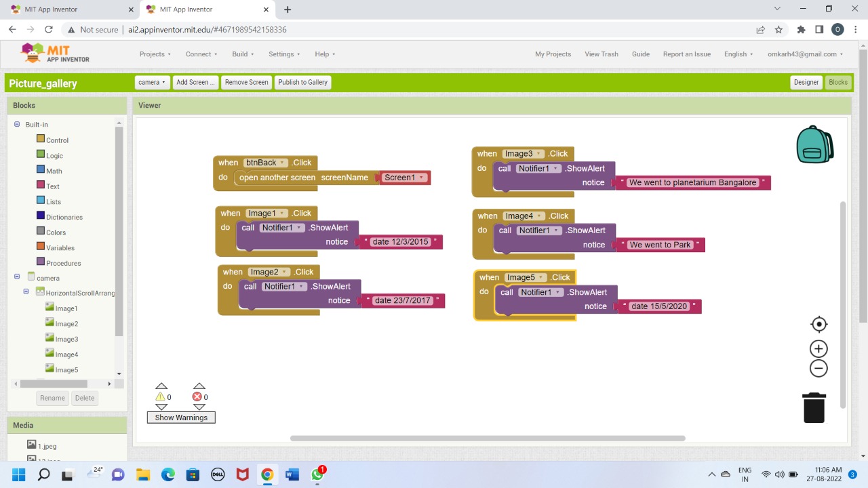
Task: Click the trash can icon in the workspace
Action: pos(814,407)
